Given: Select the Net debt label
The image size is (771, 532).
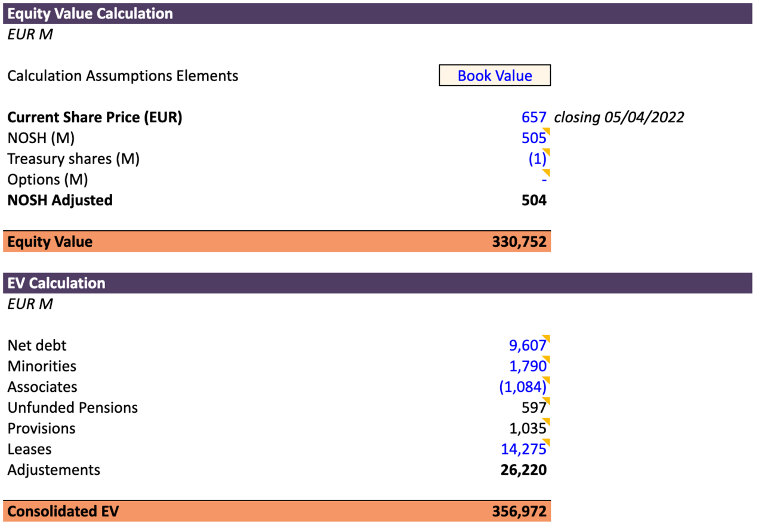Looking at the screenshot, I should click(x=37, y=345).
